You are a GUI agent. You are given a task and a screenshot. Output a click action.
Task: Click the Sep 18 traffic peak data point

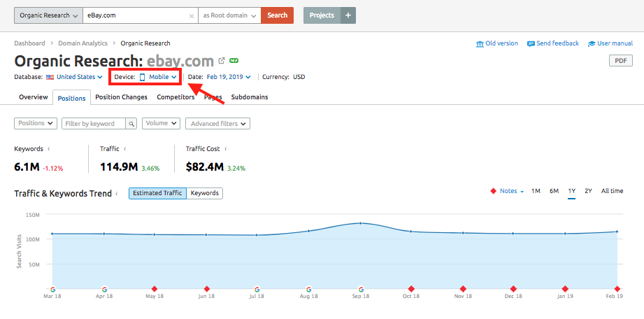point(361,223)
